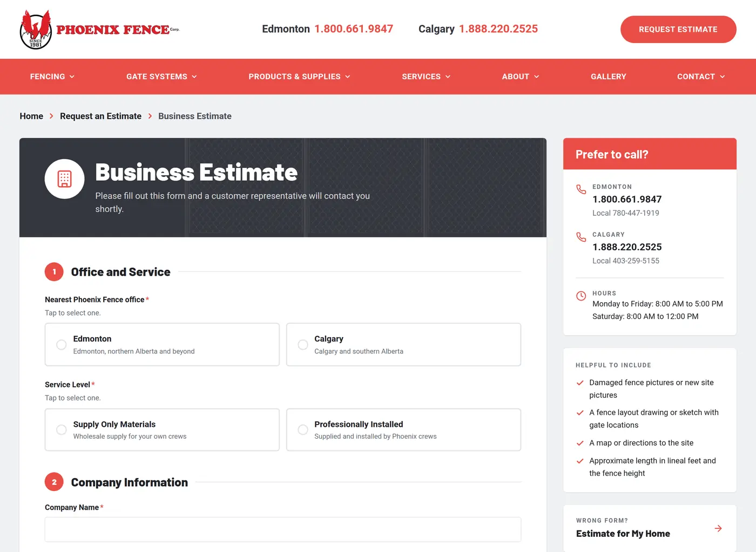Click the Calgary phone icon in sidebar

(x=581, y=237)
